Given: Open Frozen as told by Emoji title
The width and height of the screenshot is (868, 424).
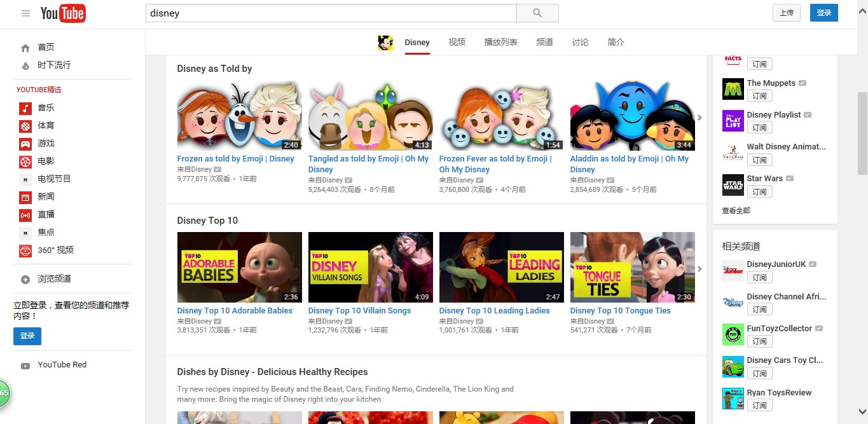Looking at the screenshot, I should 235,159.
